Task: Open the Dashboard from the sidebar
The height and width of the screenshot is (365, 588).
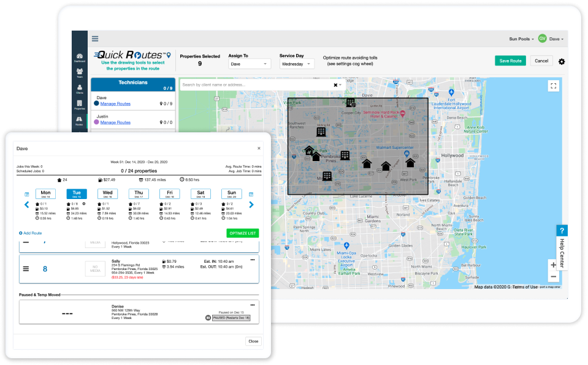Action: pyautogui.click(x=80, y=56)
